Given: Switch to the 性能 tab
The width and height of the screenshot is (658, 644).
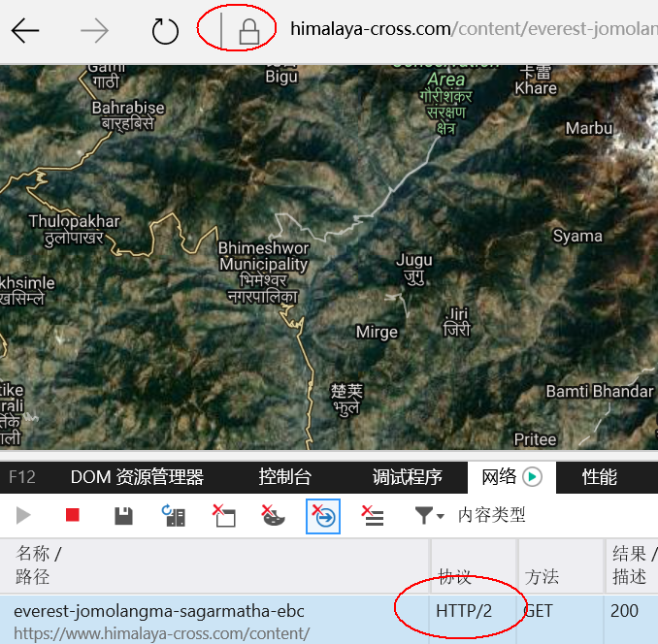Looking at the screenshot, I should point(599,477).
